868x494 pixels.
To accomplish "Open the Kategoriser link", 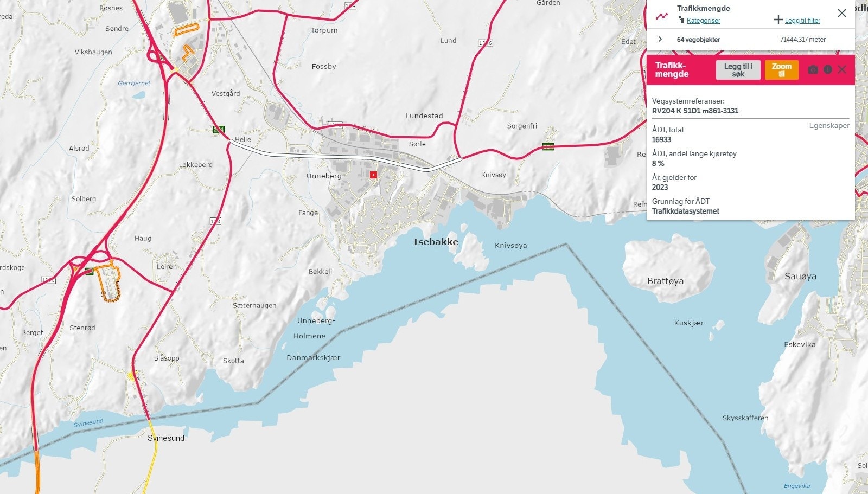I will click(704, 21).
